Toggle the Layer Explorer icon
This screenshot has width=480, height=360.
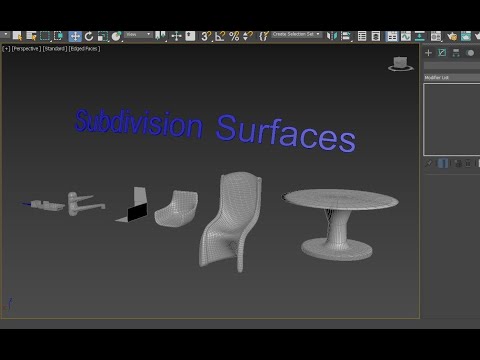click(x=376, y=36)
